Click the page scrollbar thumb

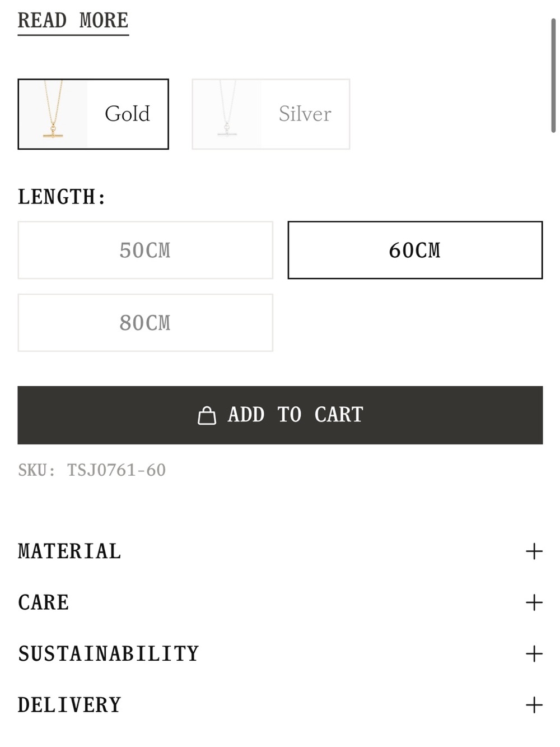(x=553, y=75)
